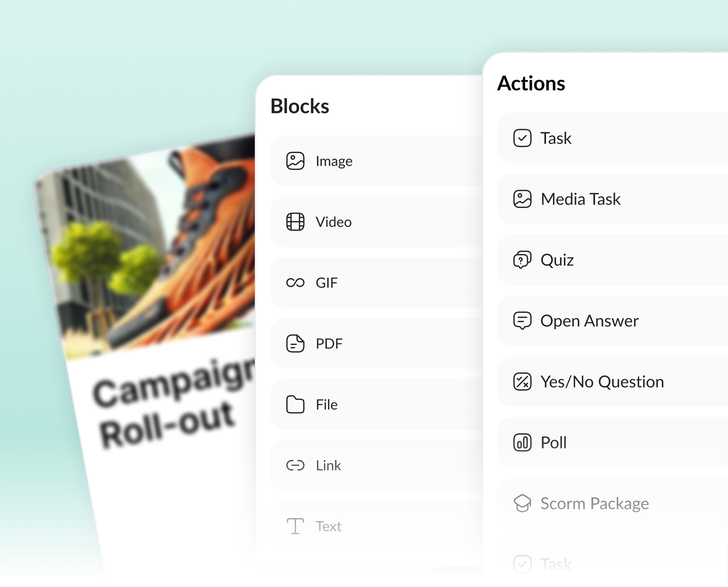728x587 pixels.
Task: Click the Video film-strip icon
Action: tap(295, 222)
